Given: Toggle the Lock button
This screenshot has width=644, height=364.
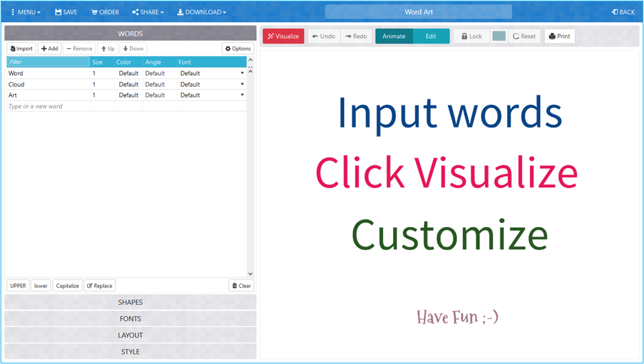Looking at the screenshot, I should (472, 36).
